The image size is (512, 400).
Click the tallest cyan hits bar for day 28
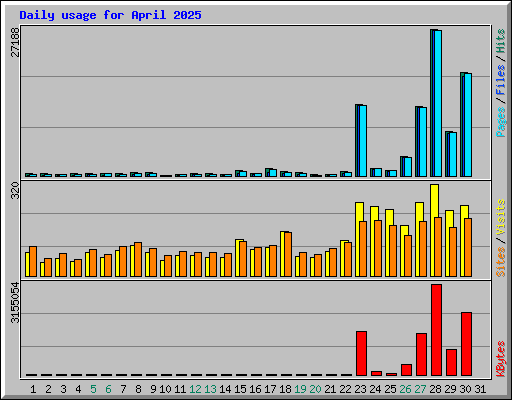point(438,103)
